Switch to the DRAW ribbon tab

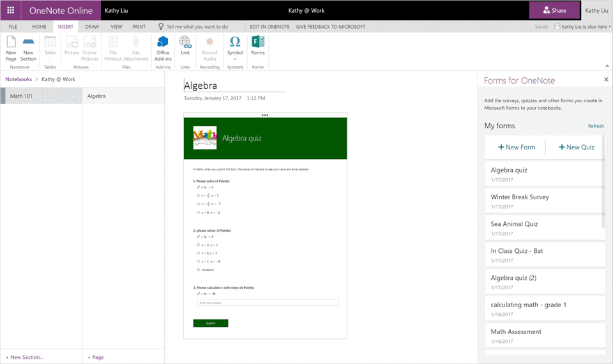click(x=92, y=27)
